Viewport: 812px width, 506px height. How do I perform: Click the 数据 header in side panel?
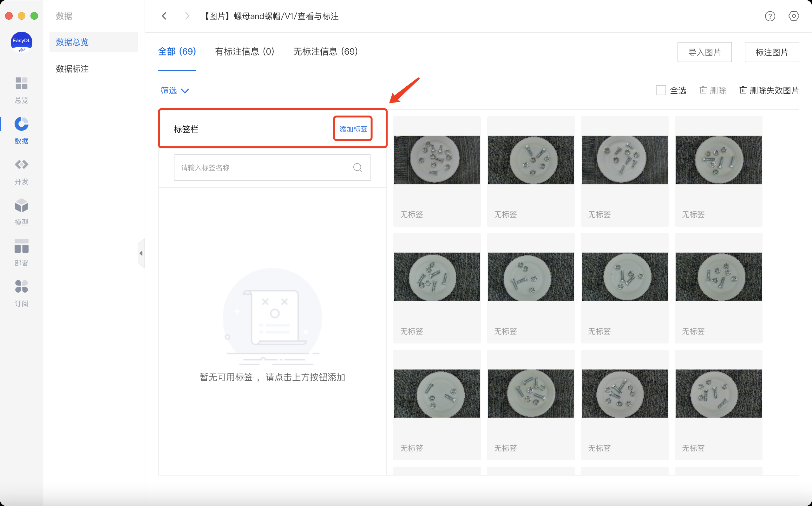(64, 16)
